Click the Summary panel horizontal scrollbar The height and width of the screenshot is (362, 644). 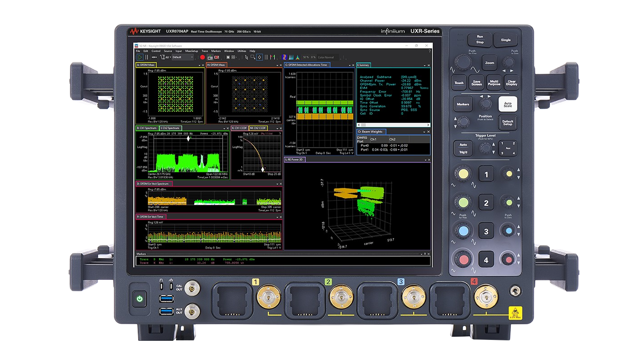[x=393, y=125]
